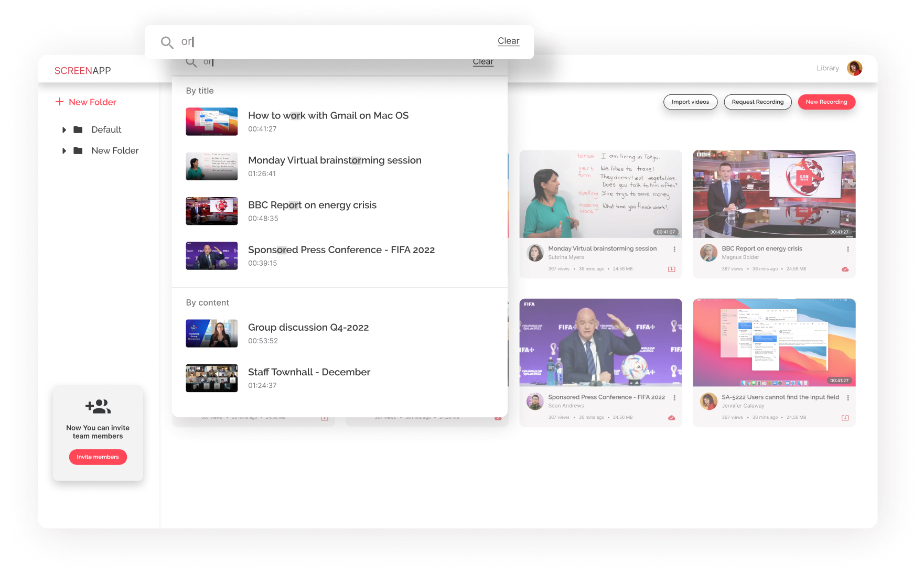Open the user profile avatar in the header
Image resolution: width=924 pixels, height=575 pixels.
click(x=854, y=68)
